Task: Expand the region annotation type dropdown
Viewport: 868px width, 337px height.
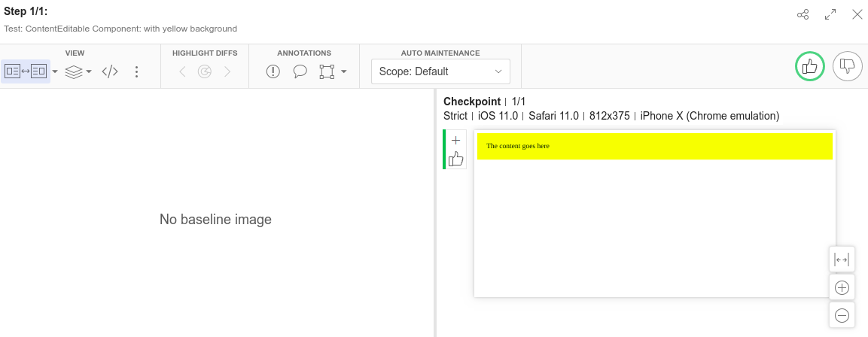Action: coord(344,72)
